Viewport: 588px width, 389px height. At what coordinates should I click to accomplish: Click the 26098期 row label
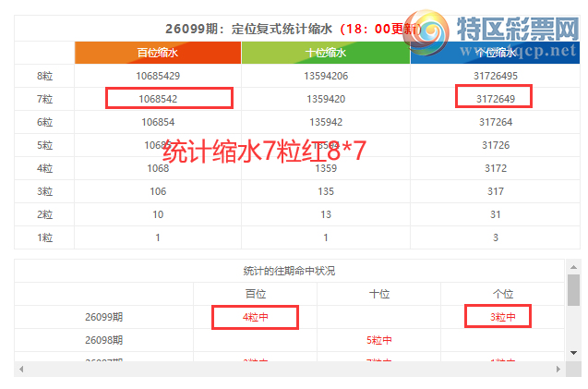(103, 341)
